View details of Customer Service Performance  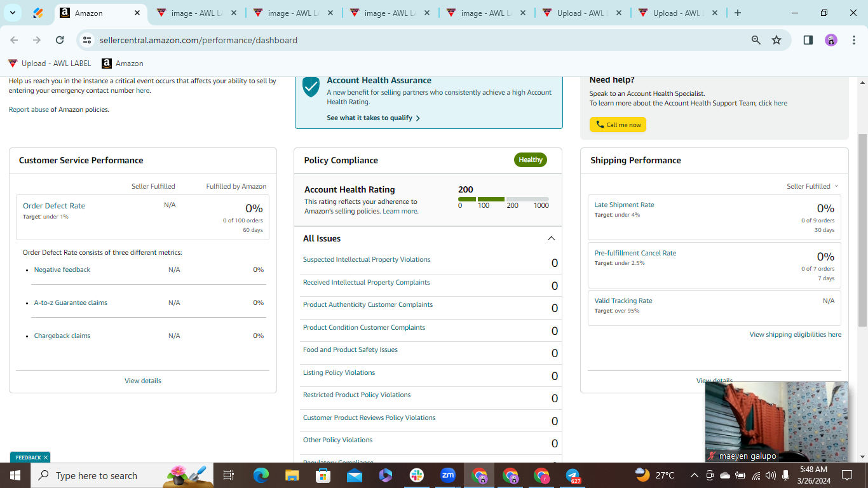[x=143, y=381]
